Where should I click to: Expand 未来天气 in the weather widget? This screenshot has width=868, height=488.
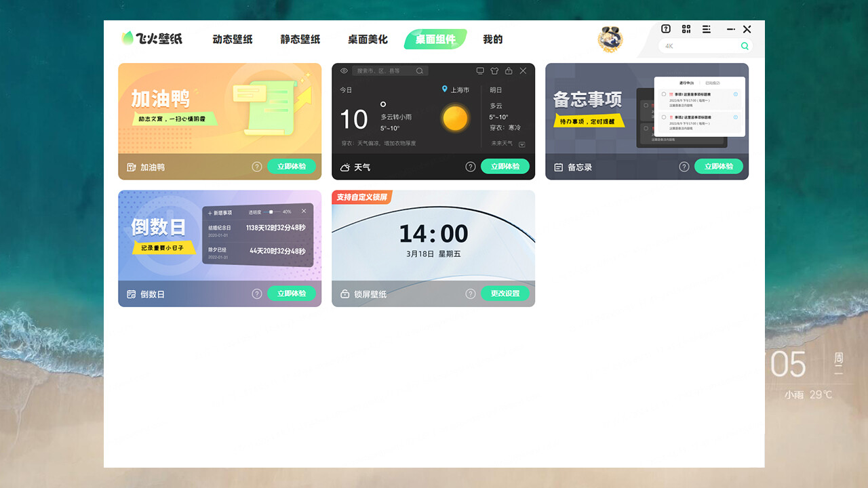point(521,144)
